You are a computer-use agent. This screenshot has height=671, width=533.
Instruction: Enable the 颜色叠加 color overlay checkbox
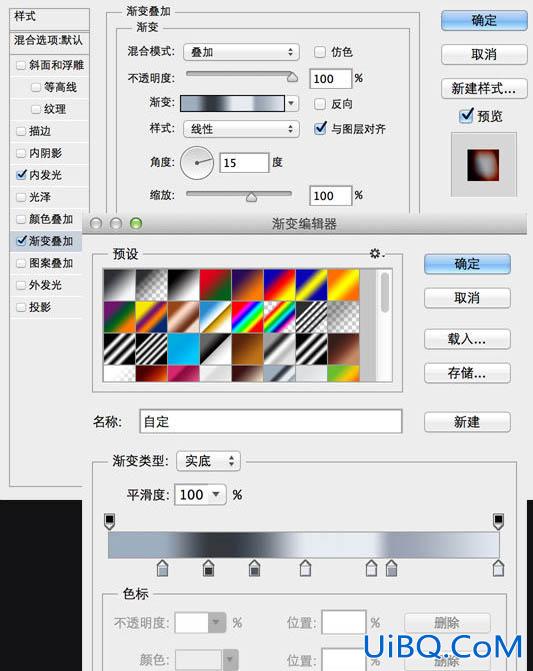[21, 219]
